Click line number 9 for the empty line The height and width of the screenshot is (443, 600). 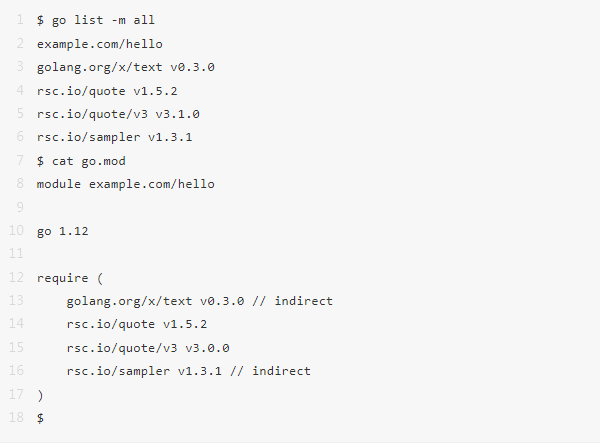click(x=20, y=208)
